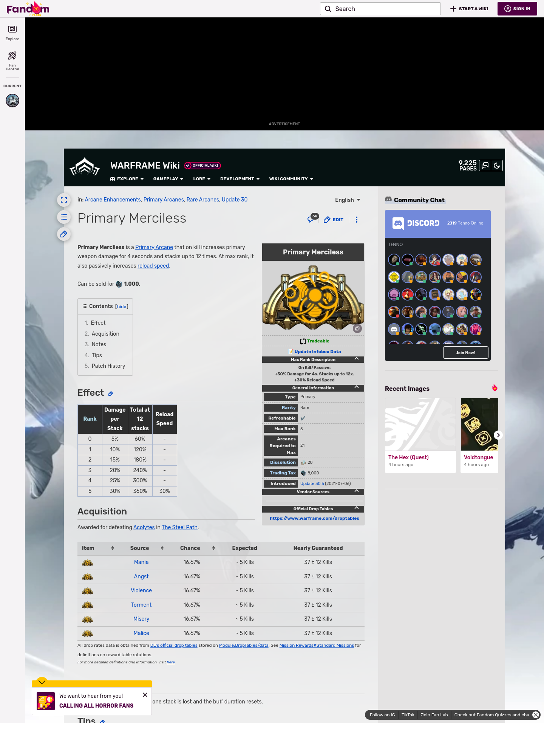Click the Search input field
Viewport: 544px width, 756px height.
(380, 9)
